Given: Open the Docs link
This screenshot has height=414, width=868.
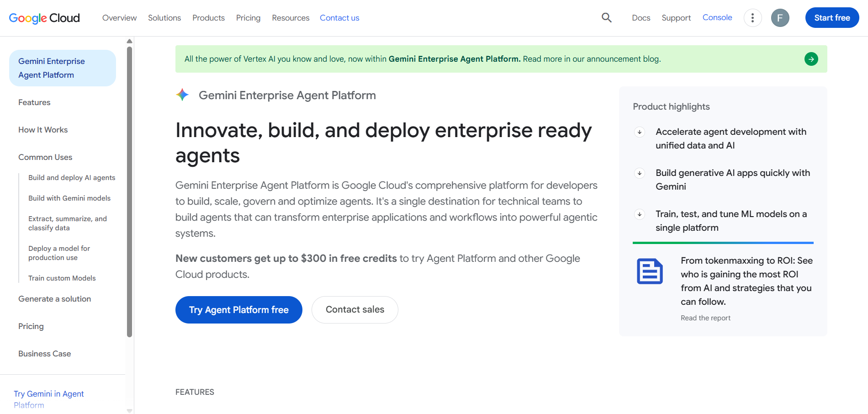Looking at the screenshot, I should [x=641, y=18].
